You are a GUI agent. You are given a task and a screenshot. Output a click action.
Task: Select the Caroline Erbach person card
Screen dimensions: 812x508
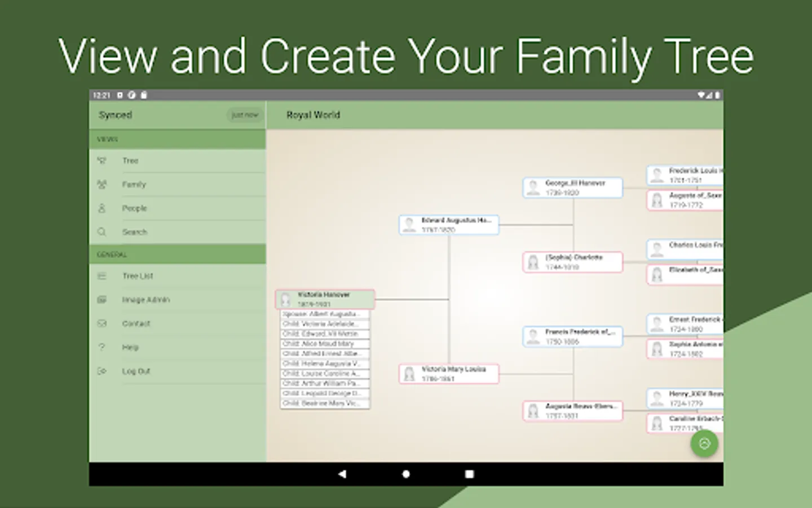click(x=685, y=423)
